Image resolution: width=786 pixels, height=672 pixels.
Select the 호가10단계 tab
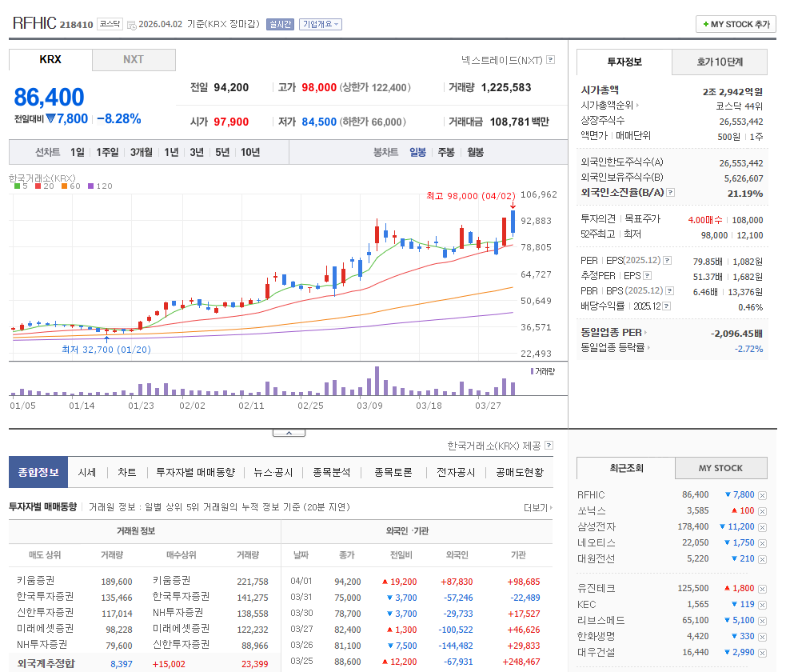pyautogui.click(x=720, y=62)
